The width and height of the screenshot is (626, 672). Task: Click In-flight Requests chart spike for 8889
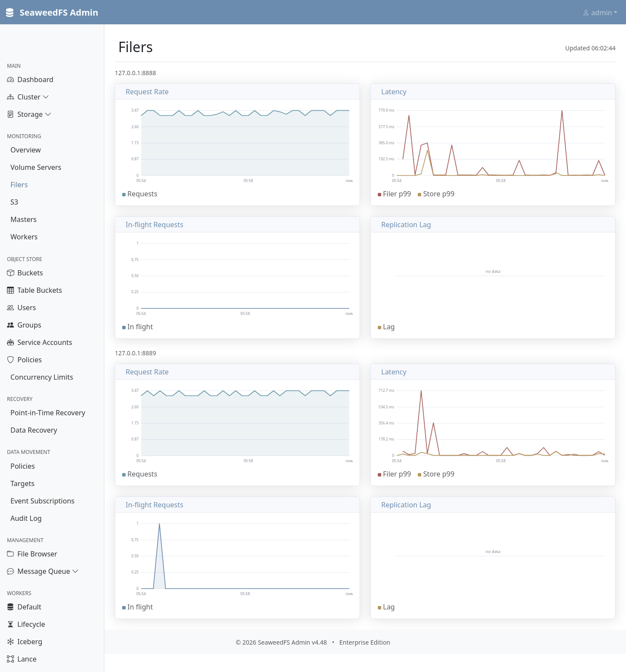(x=160, y=556)
